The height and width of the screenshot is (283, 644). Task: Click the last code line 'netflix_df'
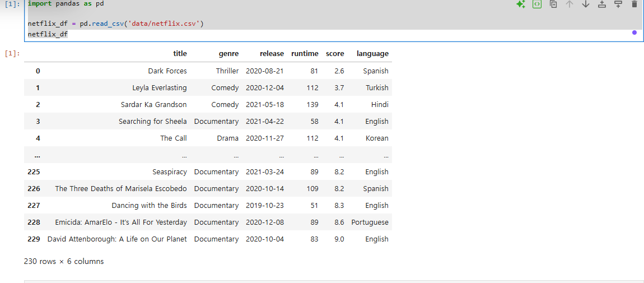48,34
